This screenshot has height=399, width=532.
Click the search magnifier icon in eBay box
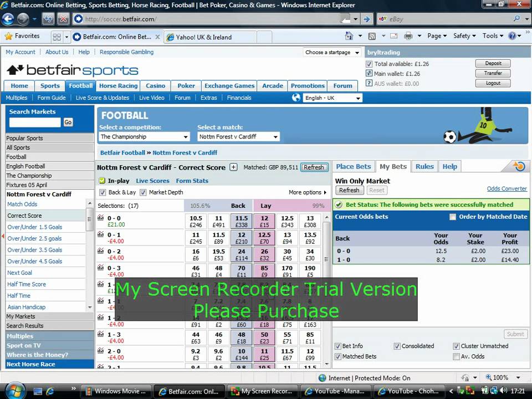pyautogui.click(x=516, y=19)
